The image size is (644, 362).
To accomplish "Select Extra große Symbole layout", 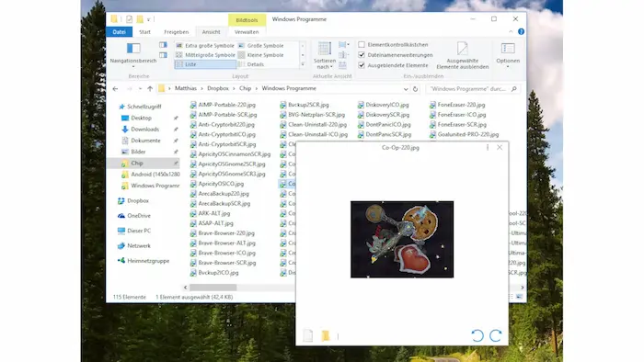I will (x=205, y=46).
